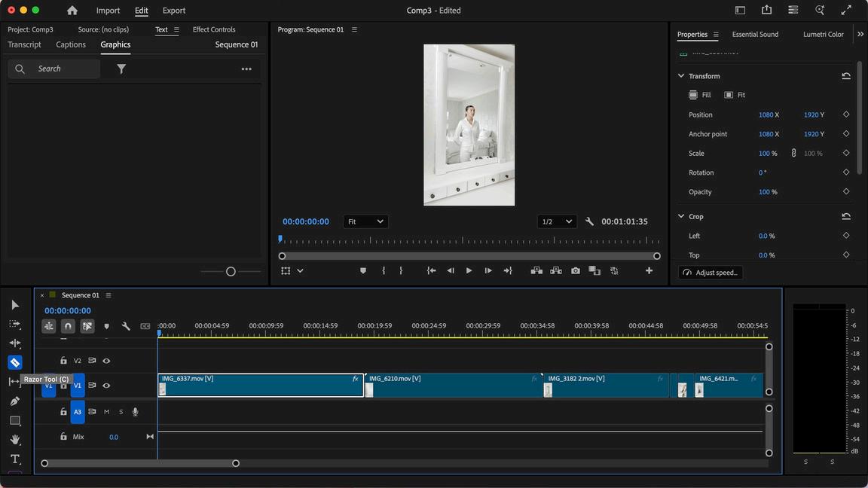
Task: Open the Effect Controls tab
Action: [x=214, y=29]
